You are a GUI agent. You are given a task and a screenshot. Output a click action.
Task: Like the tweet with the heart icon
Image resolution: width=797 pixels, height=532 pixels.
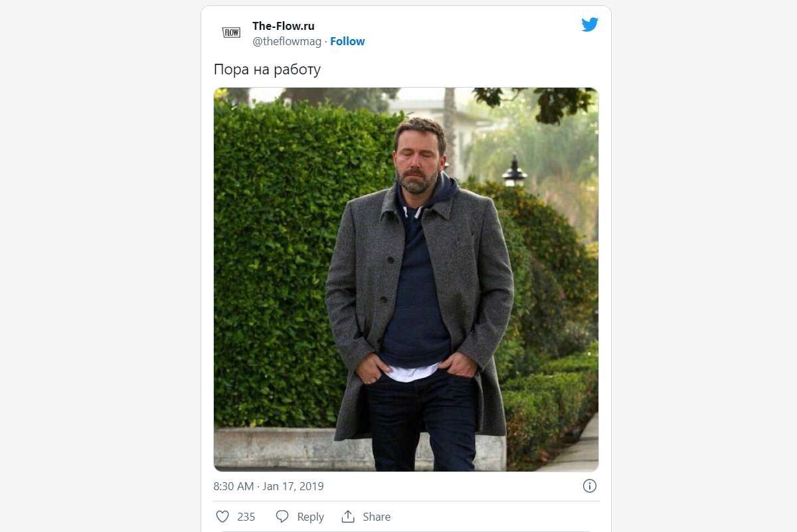(222, 517)
